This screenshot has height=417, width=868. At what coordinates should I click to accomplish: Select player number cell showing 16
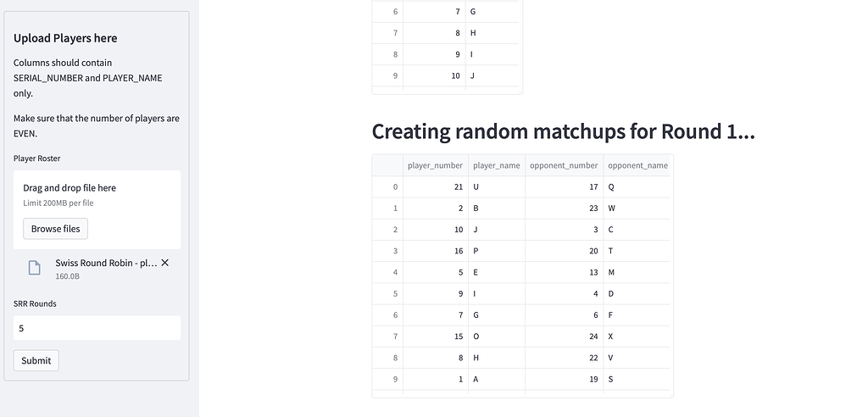click(x=435, y=251)
